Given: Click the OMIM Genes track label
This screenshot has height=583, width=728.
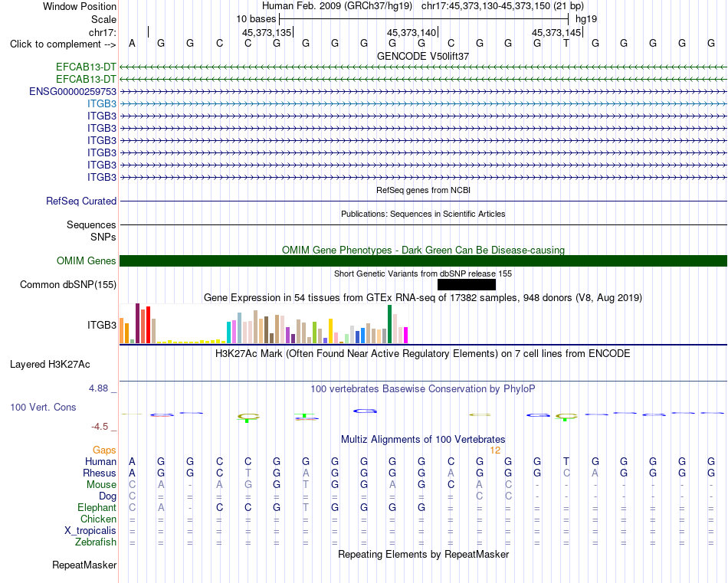Looking at the screenshot, I should (87, 261).
